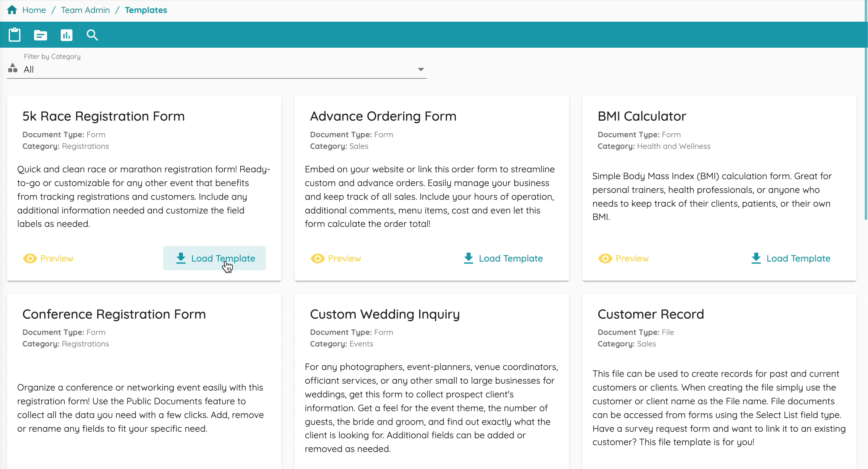
Task: Click the Templates breadcrumb item
Action: point(146,10)
